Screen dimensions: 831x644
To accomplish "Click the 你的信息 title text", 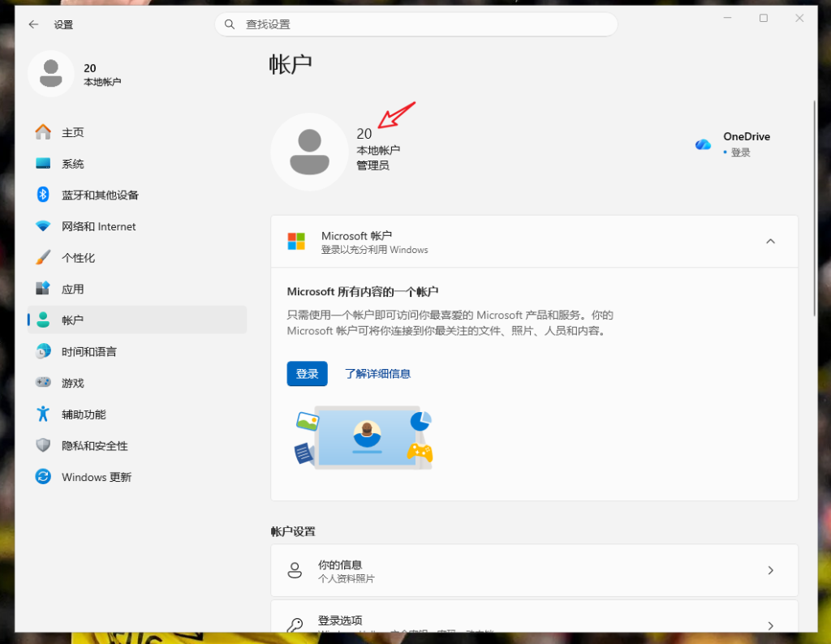I will click(340, 565).
